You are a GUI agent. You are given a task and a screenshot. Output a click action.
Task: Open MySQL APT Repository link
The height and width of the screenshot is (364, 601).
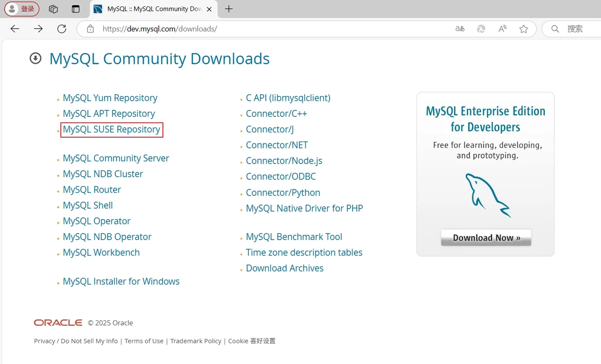pos(109,114)
